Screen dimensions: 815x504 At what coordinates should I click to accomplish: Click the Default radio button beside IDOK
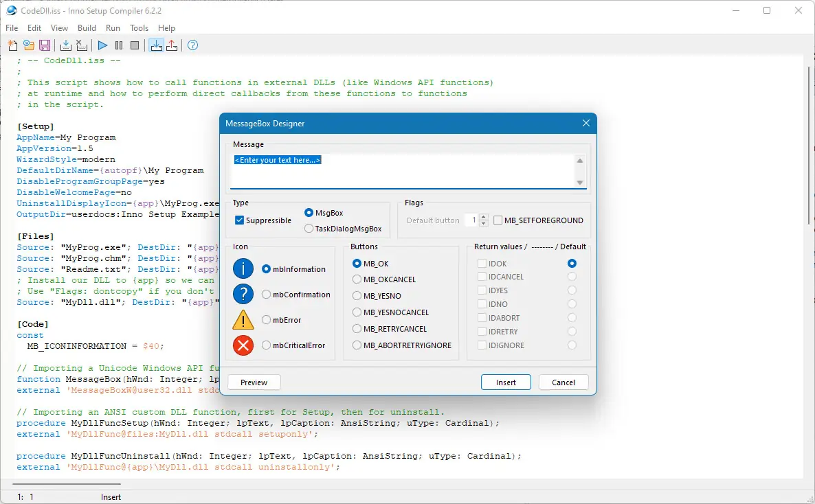point(572,264)
